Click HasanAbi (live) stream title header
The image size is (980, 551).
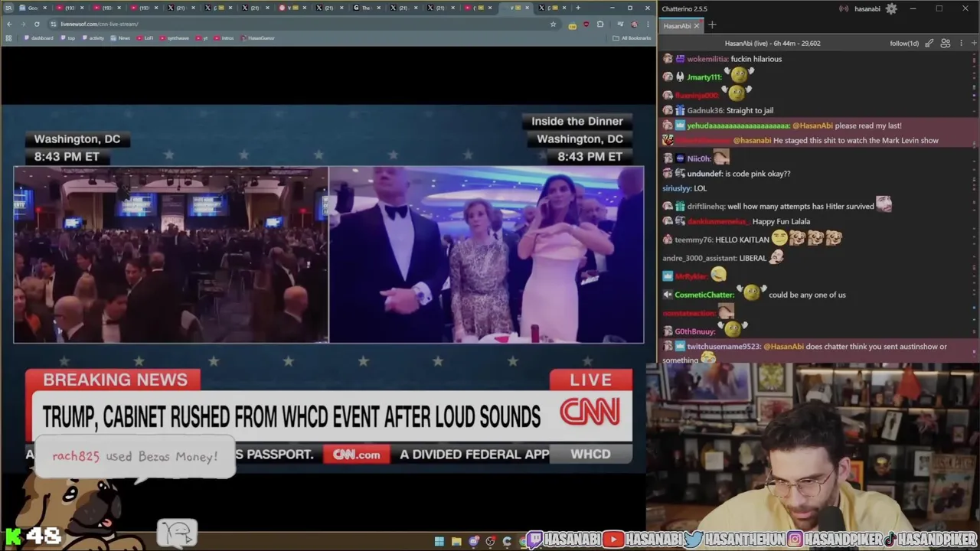[x=773, y=44]
